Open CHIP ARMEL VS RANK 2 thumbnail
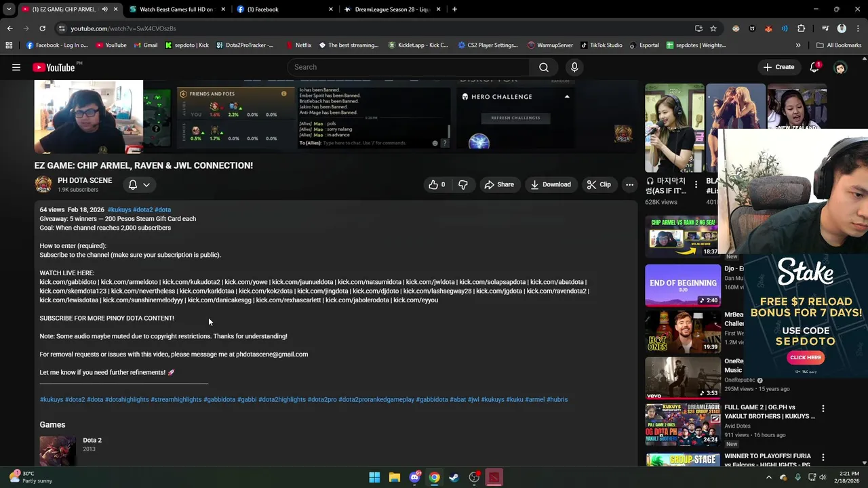Image resolution: width=868 pixels, height=488 pixels. (683, 237)
